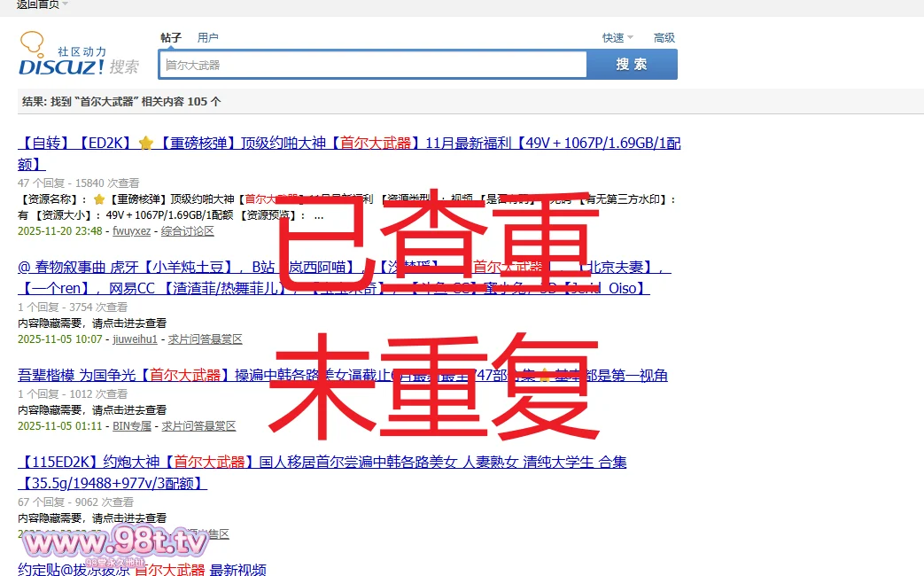Image resolution: width=924 pixels, height=576 pixels.
Task: Switch to the 用户 search tab
Action: 208,38
